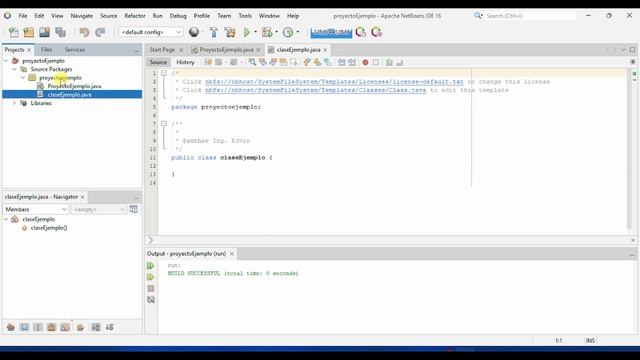Click the Re-run green arrows icon in Output
Image resolution: width=640 pixels, height=360 pixels.
[x=151, y=266]
